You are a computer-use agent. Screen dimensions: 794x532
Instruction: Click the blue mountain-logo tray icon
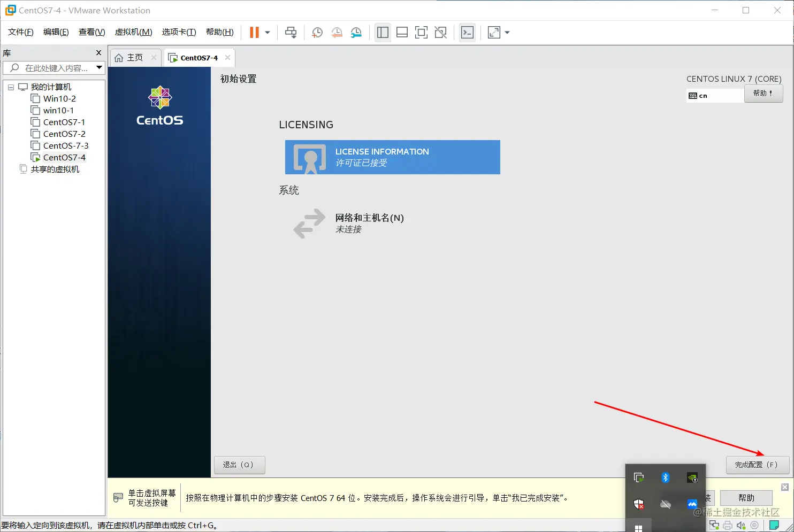[x=692, y=504]
